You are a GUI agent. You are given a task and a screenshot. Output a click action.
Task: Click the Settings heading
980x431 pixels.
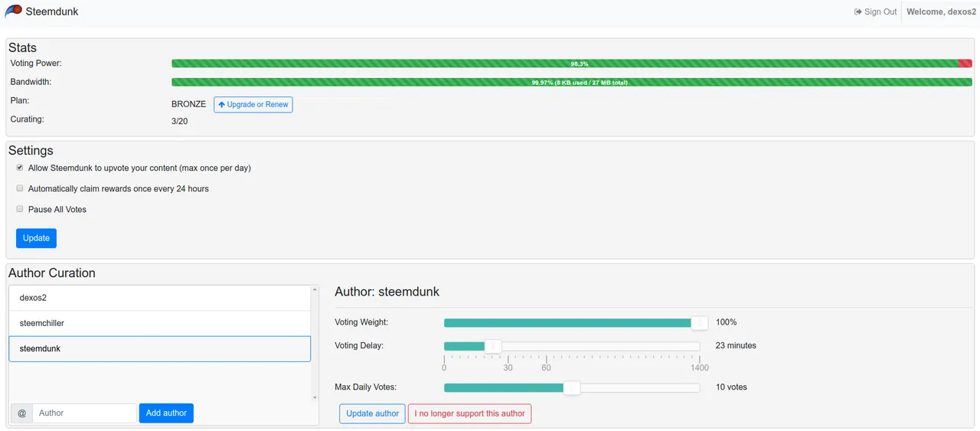(x=31, y=151)
